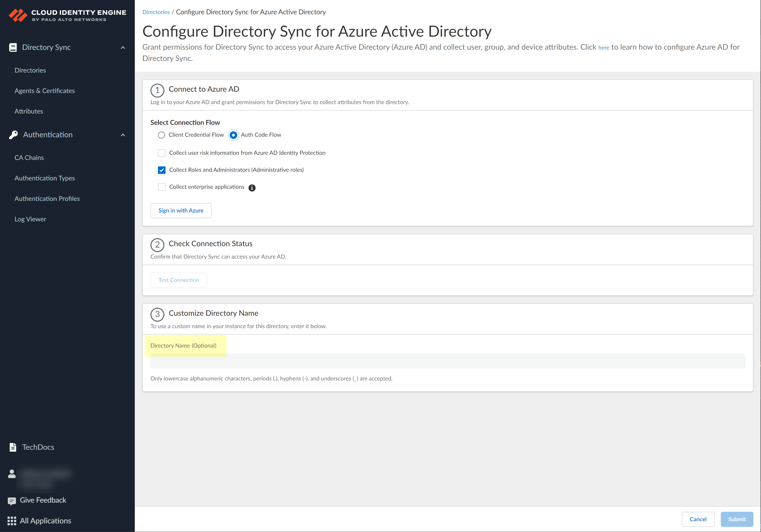Image resolution: width=761 pixels, height=532 pixels.
Task: Open the Log Viewer page
Action: [30, 219]
